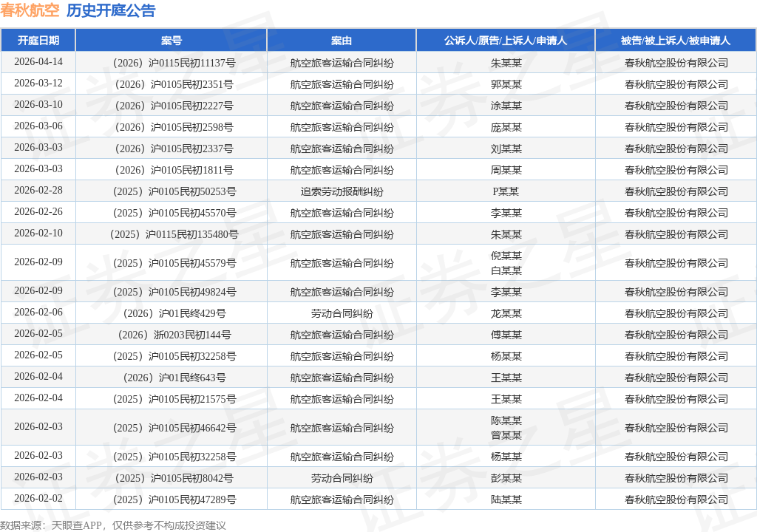Image resolution: width=757 pixels, height=532 pixels.
Task: Click plaintiff 郭某某
Action: [506, 84]
